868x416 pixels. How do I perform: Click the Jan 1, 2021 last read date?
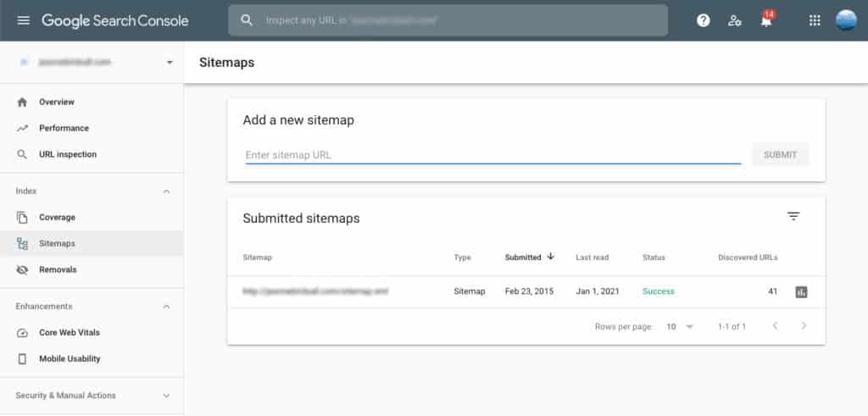click(598, 291)
